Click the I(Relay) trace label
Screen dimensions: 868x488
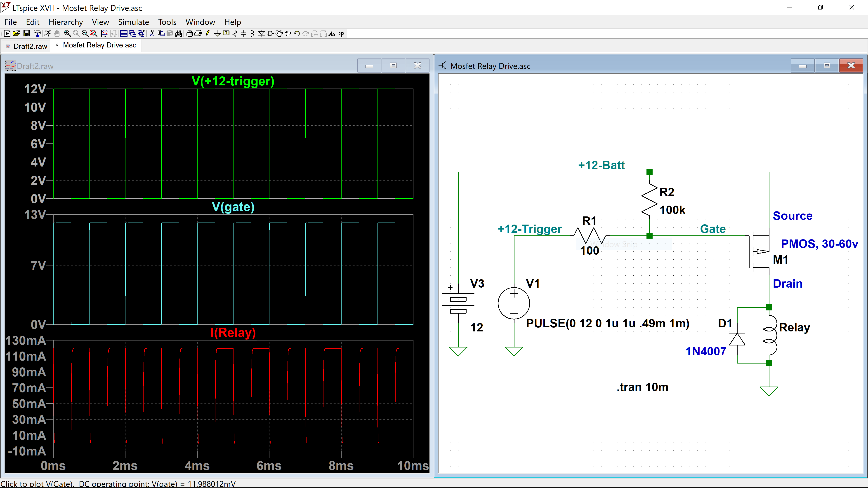(233, 333)
